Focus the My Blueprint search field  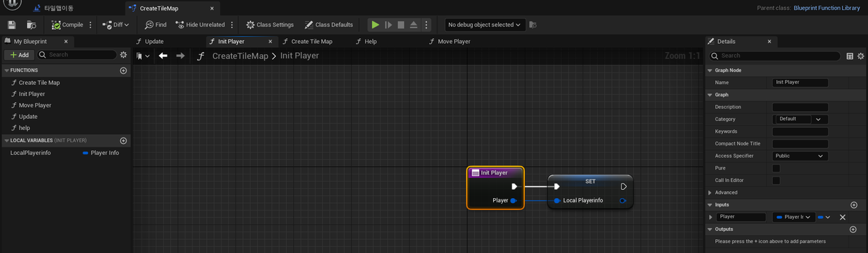[x=76, y=55]
